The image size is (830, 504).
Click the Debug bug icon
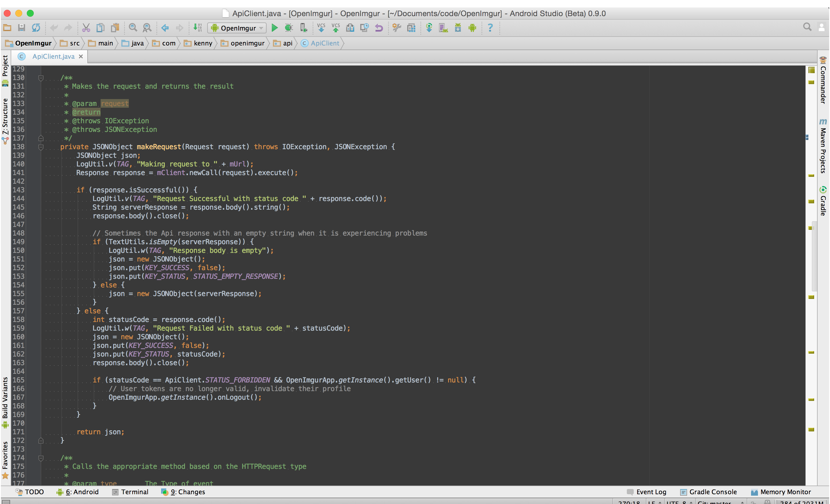tap(289, 28)
